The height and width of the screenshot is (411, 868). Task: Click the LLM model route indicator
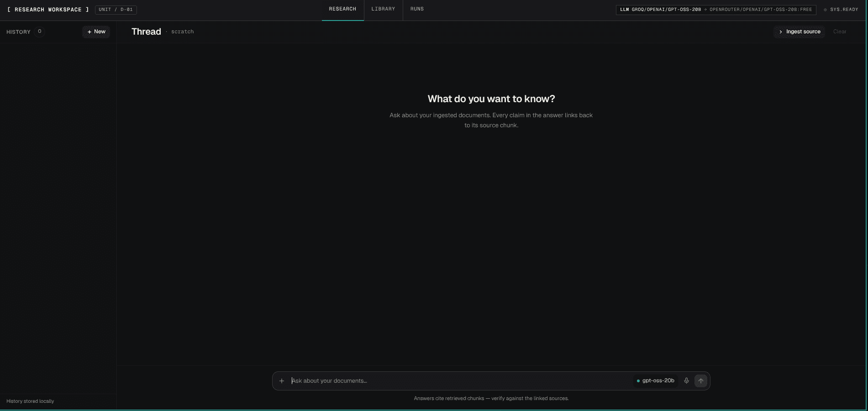tap(716, 10)
